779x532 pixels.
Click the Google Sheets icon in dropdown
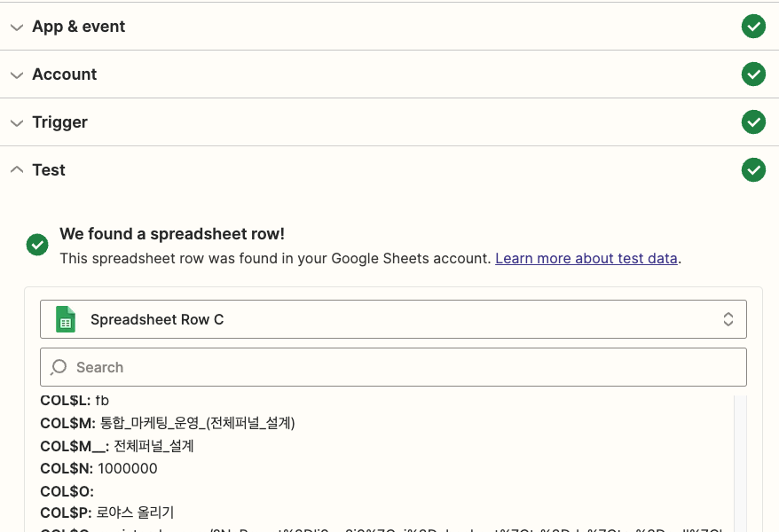[66, 319]
